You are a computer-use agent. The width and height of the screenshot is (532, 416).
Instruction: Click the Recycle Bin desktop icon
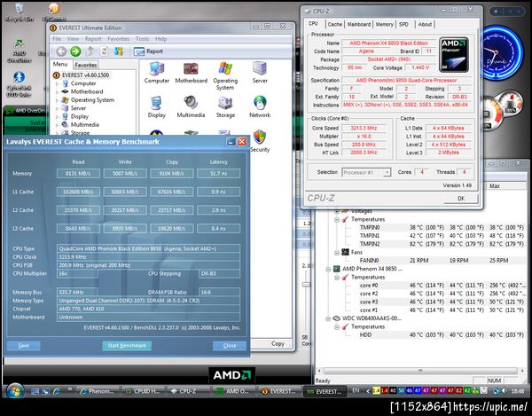(x=20, y=12)
